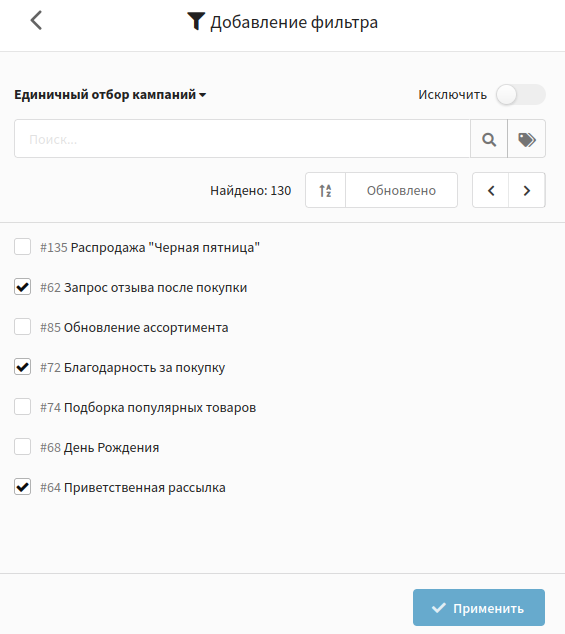Uncheck #72 Благодарность за покупку
565x634 pixels.
tap(23, 367)
